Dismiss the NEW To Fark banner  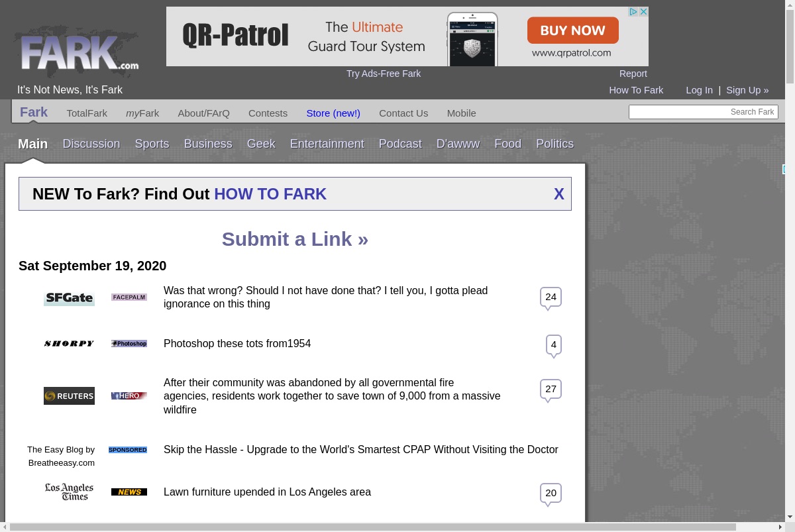[559, 194]
